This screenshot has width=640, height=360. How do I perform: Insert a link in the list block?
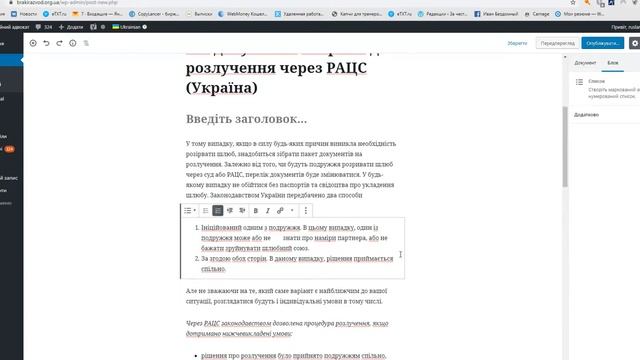pos(280,211)
